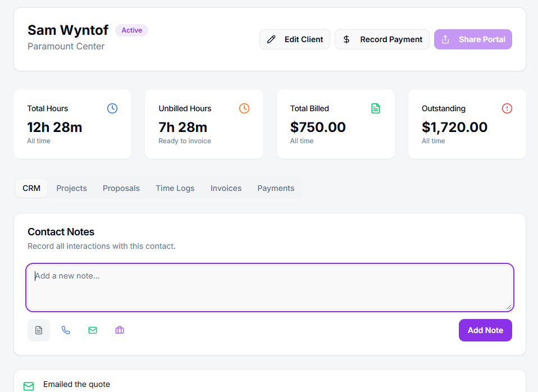
Task: Click the Record all interactions description text
Action: pyautogui.click(x=102, y=246)
